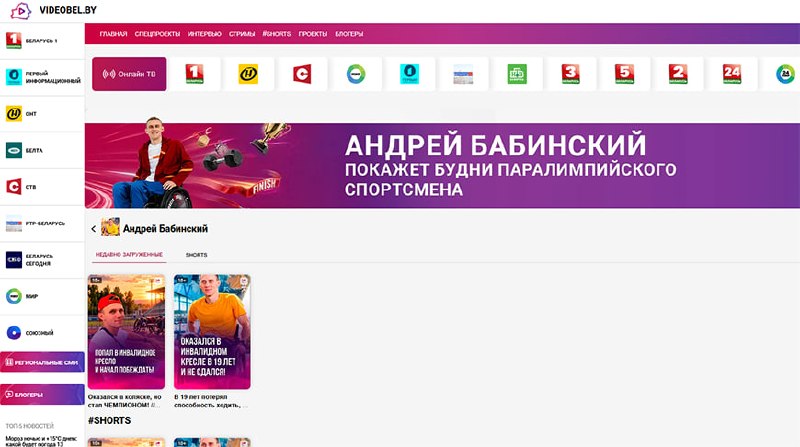Select Первый информационный cyan tile in channel row
The width and height of the screenshot is (800, 447).
coord(410,74)
